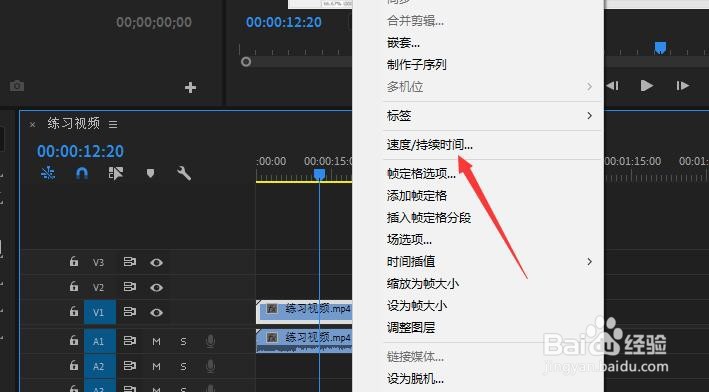
Task: Toggle sync lock on track A1
Action: point(130,341)
